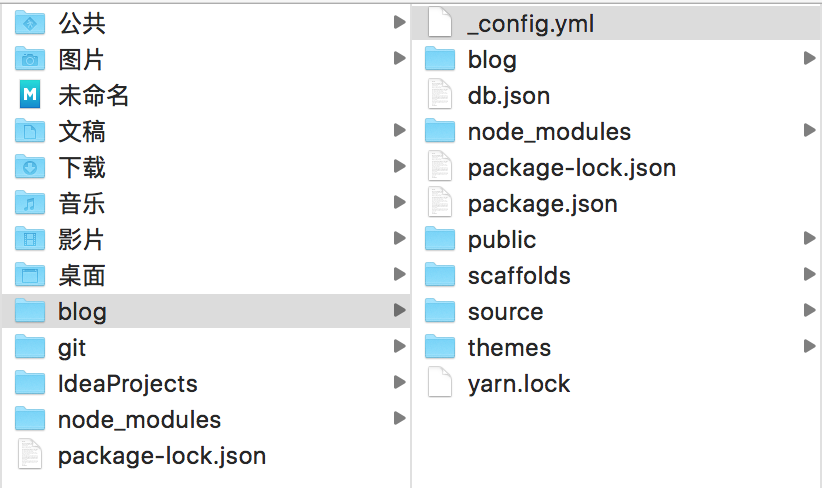This screenshot has height=488, width=822.
Task: Expand the IdeaProjects folder arrow
Action: tap(399, 383)
